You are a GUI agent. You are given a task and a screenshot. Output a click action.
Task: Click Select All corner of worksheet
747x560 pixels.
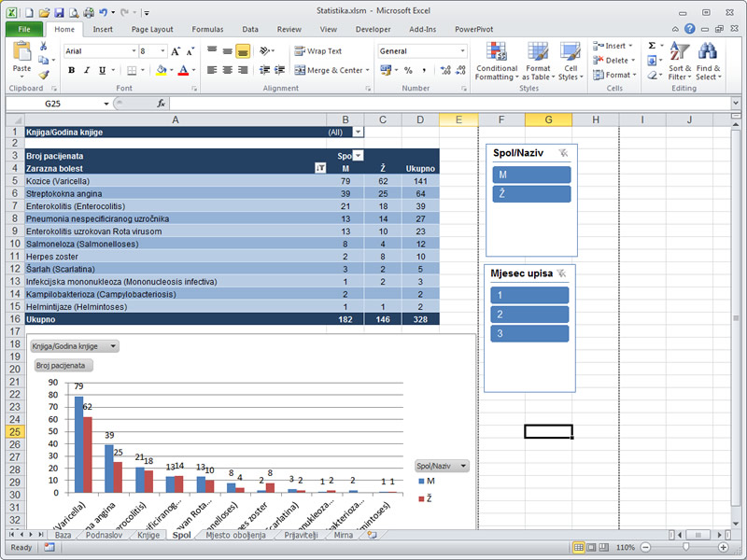click(15, 119)
